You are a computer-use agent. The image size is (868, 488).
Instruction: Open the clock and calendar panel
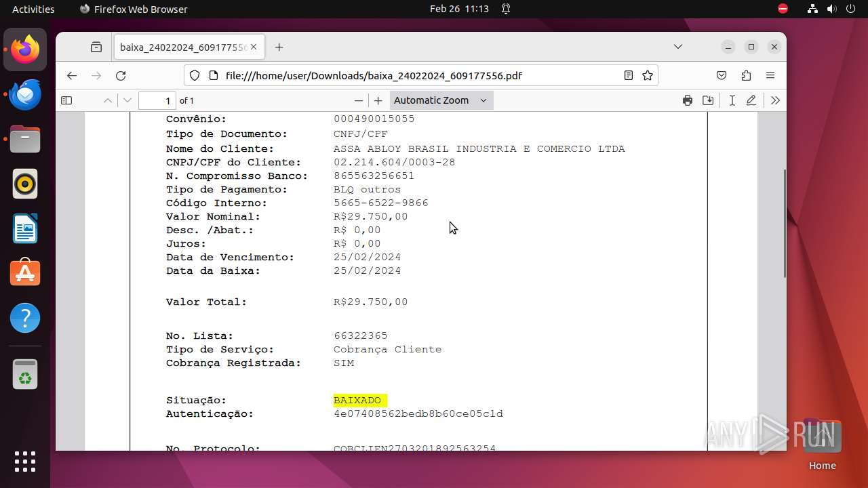pos(459,9)
